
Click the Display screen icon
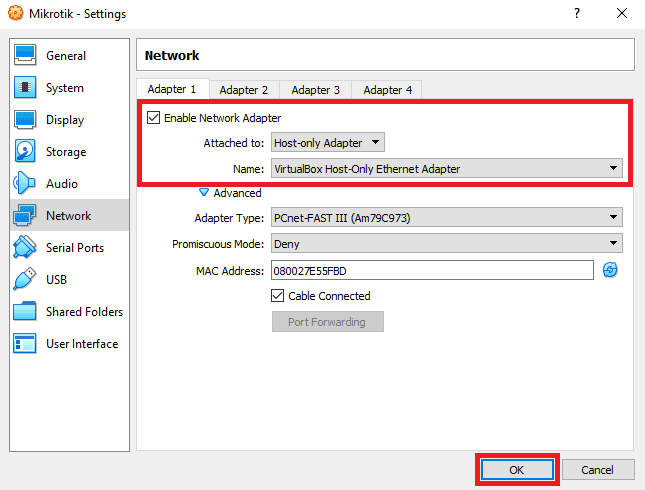click(25, 119)
